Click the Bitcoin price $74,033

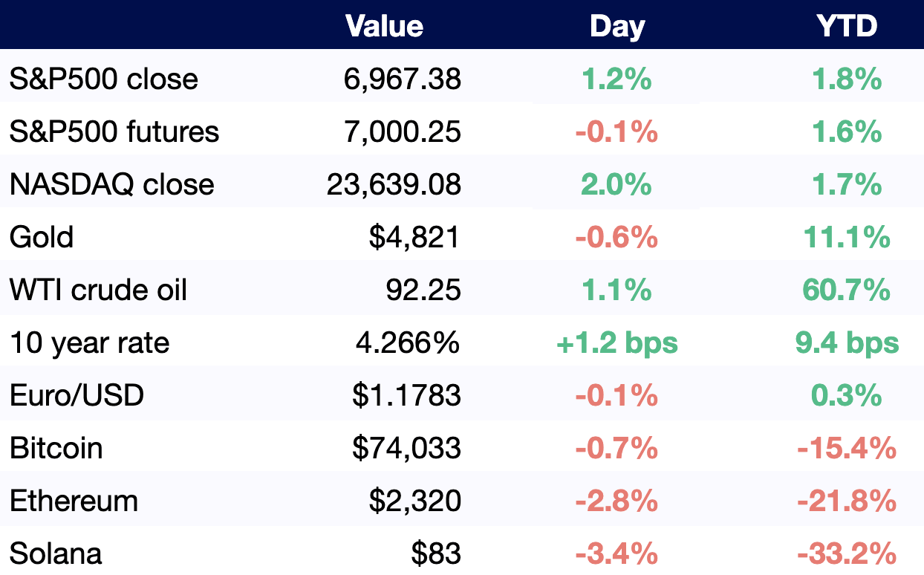tap(406, 448)
